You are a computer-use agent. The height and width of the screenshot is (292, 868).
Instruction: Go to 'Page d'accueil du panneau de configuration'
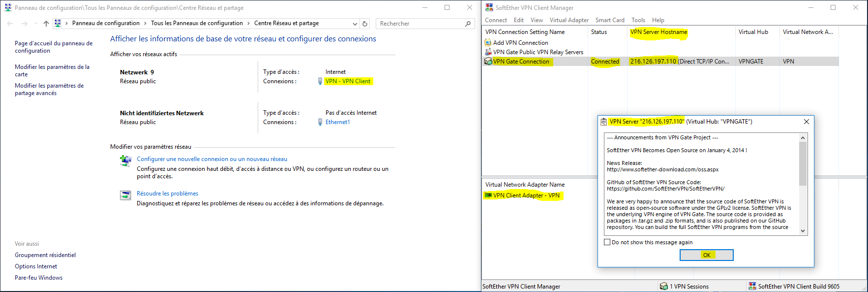[x=54, y=47]
